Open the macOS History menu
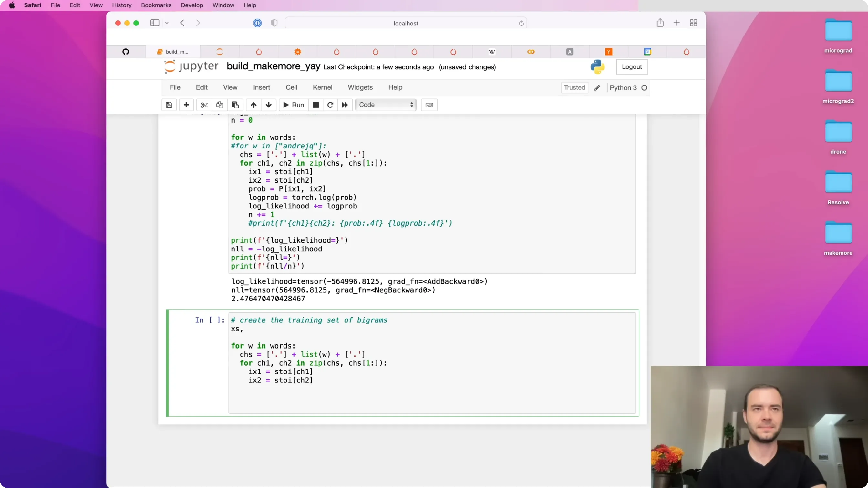Screen dimensions: 868x488 tap(122, 5)
